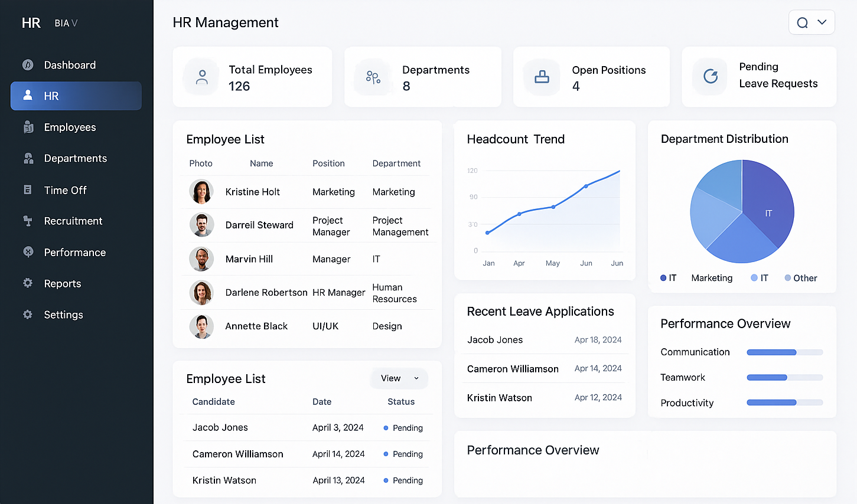Screen dimensions: 857x504
Task: Click the Dashboard gauge icon in sidebar
Action: click(x=28, y=65)
